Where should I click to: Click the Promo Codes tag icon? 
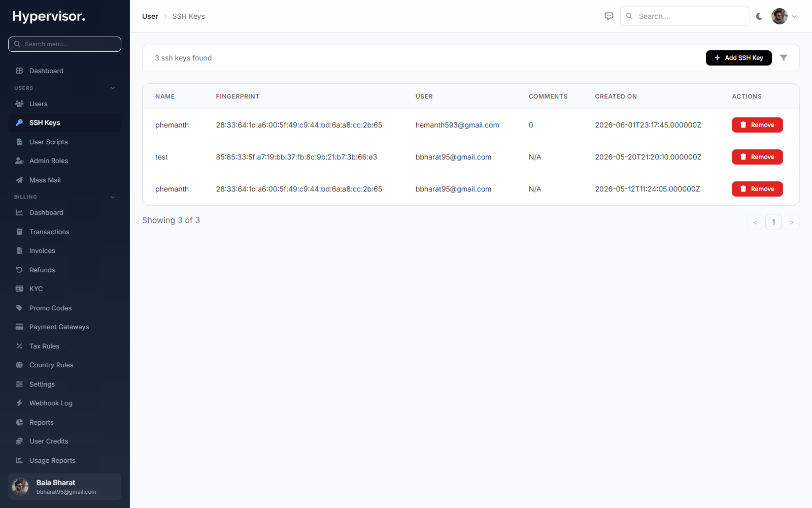point(19,308)
